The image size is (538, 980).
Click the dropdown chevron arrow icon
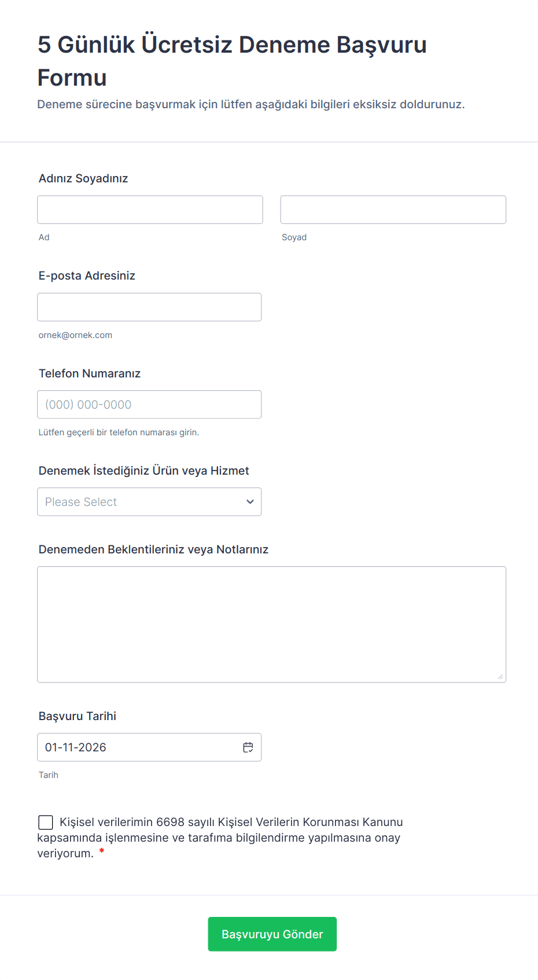pos(250,502)
